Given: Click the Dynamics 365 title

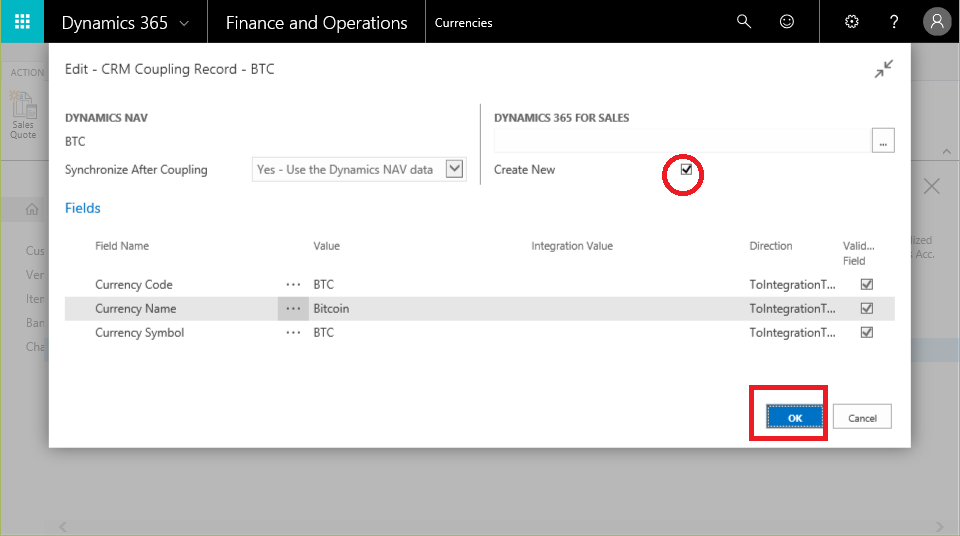Looking at the screenshot, I should click(x=114, y=23).
